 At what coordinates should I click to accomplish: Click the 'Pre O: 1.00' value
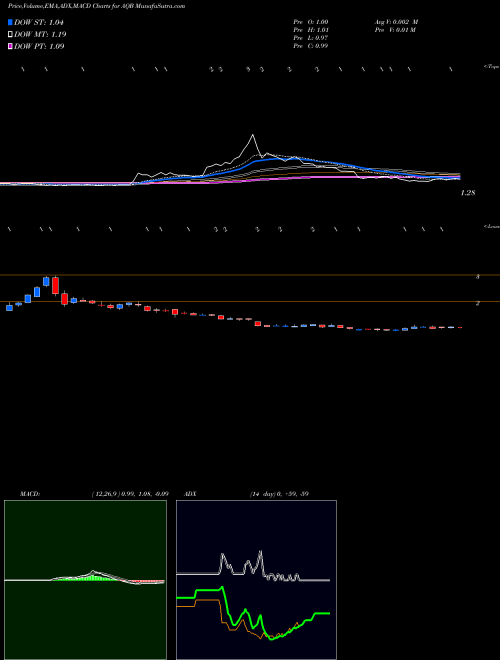tap(311, 22)
